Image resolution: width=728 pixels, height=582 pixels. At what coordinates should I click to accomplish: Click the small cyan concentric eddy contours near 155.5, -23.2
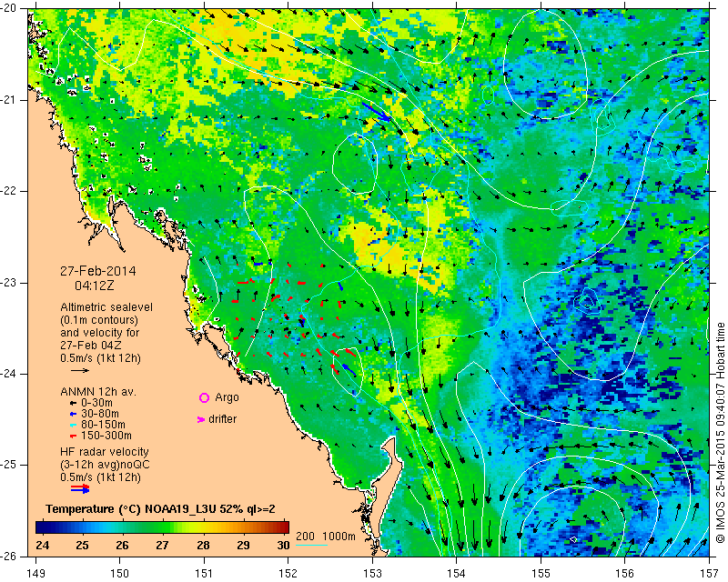tap(587, 302)
